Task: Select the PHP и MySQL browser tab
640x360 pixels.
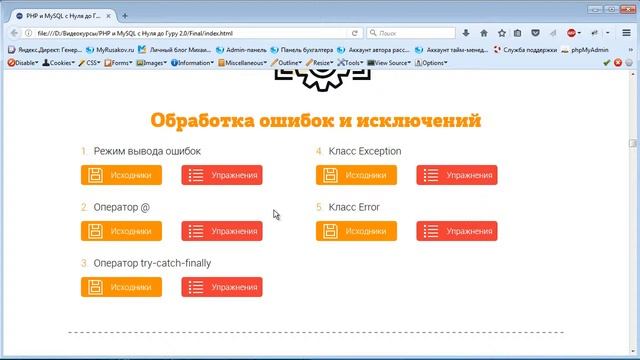Action: point(62,16)
